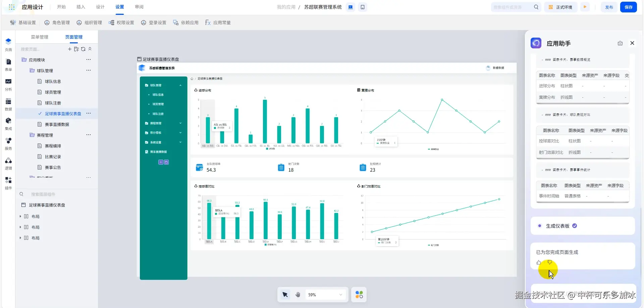Switch to mobile preview mode
Image resolution: width=644 pixels, height=308 pixels.
[x=363, y=7]
